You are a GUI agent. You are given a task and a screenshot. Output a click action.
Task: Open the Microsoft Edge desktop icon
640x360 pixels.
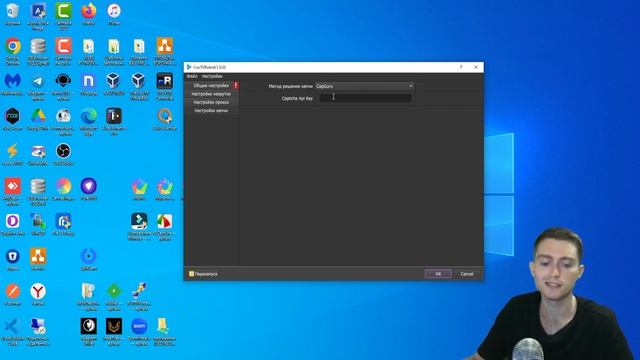point(89,121)
